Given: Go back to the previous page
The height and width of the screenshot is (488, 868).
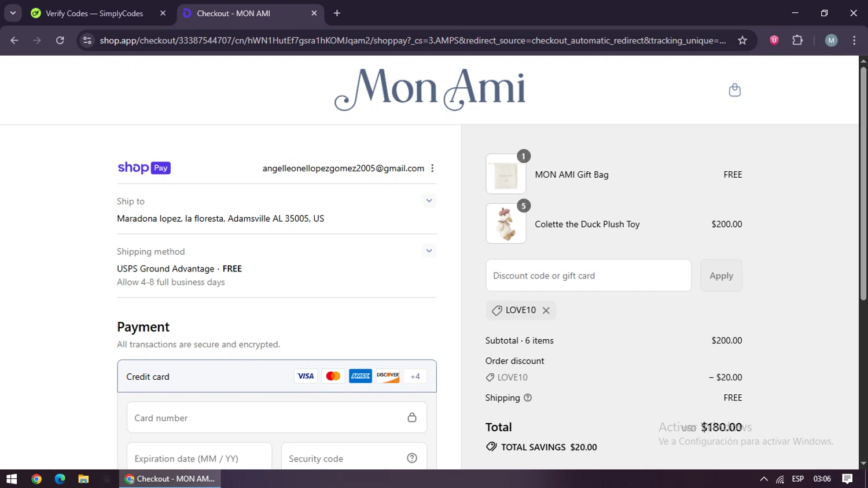Looking at the screenshot, I should coord(14,41).
